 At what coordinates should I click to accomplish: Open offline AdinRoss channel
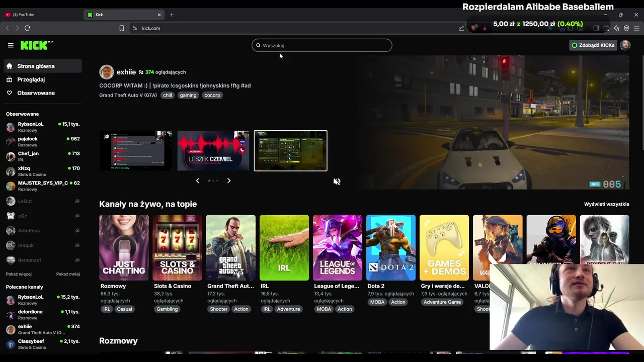click(43, 230)
